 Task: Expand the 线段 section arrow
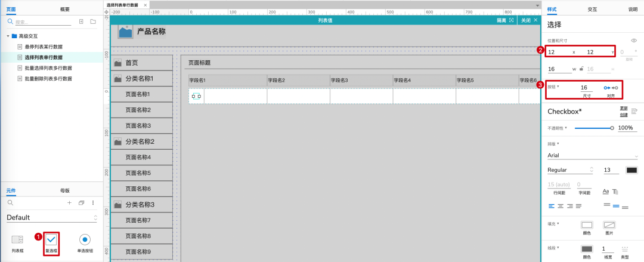coord(558,248)
